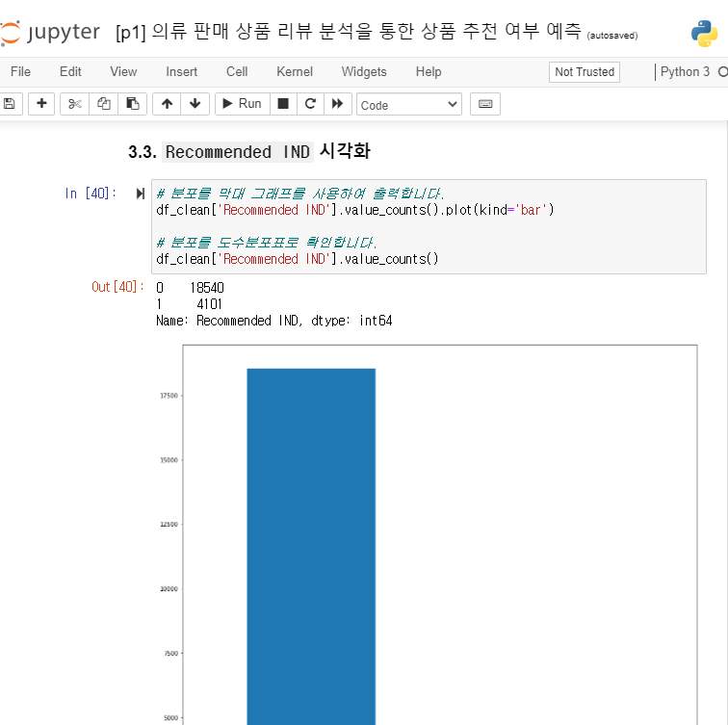Click the first Korean comment about the bar graph
This screenshot has width=728, height=725.
299,194
